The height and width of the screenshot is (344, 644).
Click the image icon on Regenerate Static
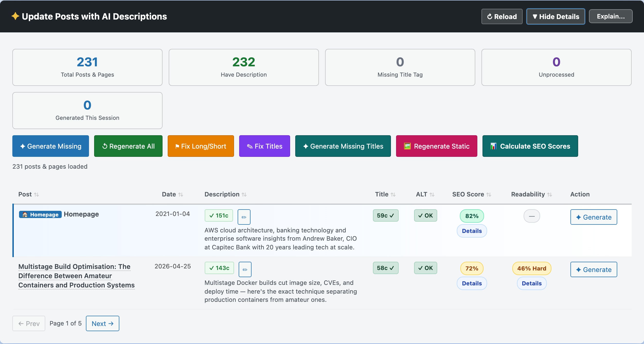click(408, 146)
